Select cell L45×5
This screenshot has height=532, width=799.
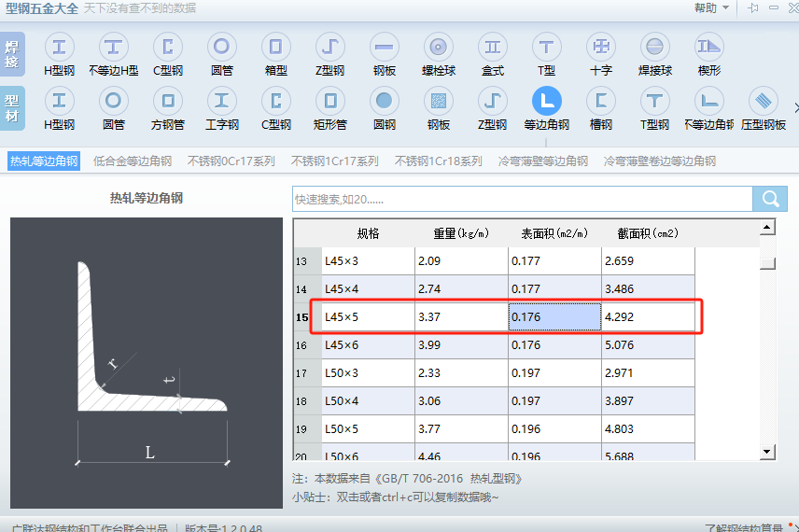click(x=368, y=317)
